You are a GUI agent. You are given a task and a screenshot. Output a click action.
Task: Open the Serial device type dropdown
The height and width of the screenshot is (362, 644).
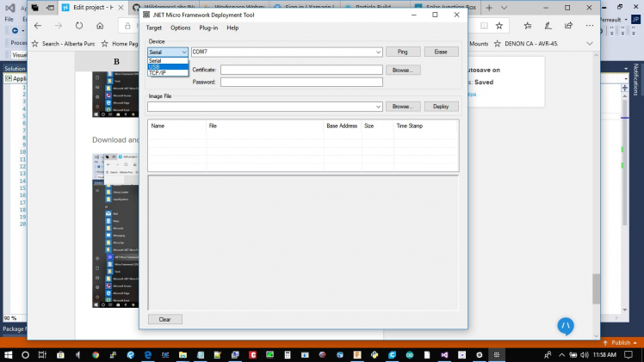168,52
